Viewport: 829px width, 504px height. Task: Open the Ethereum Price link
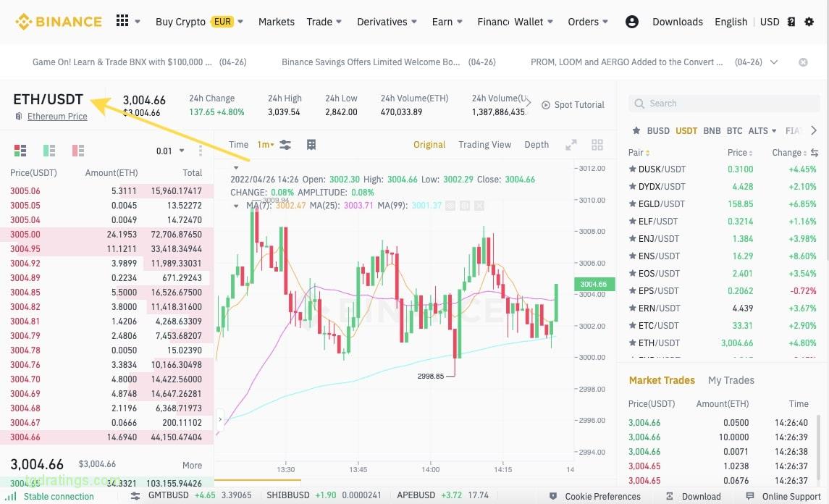tap(57, 117)
